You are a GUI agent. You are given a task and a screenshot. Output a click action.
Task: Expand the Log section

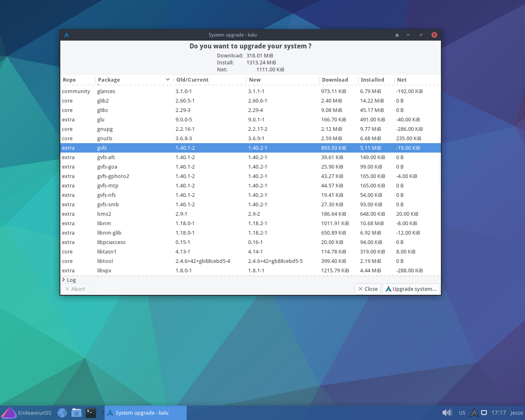[x=69, y=280]
